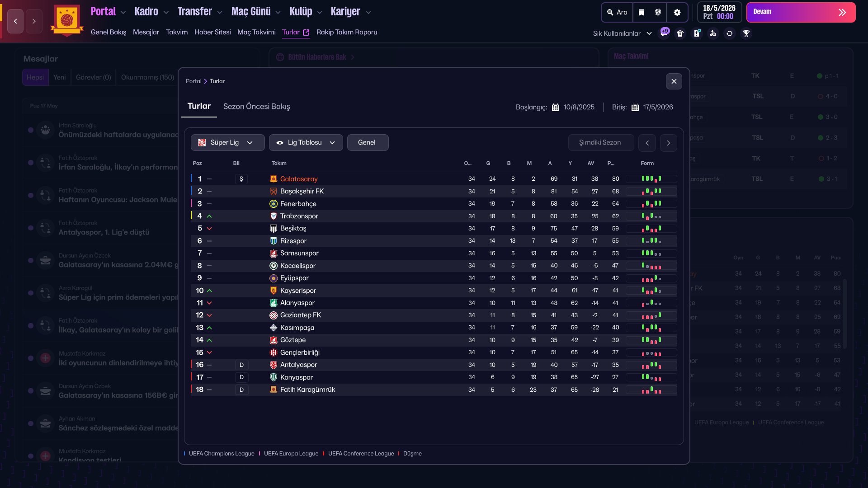Switch to Sezon Öncesi Bakış tab

pos(256,107)
